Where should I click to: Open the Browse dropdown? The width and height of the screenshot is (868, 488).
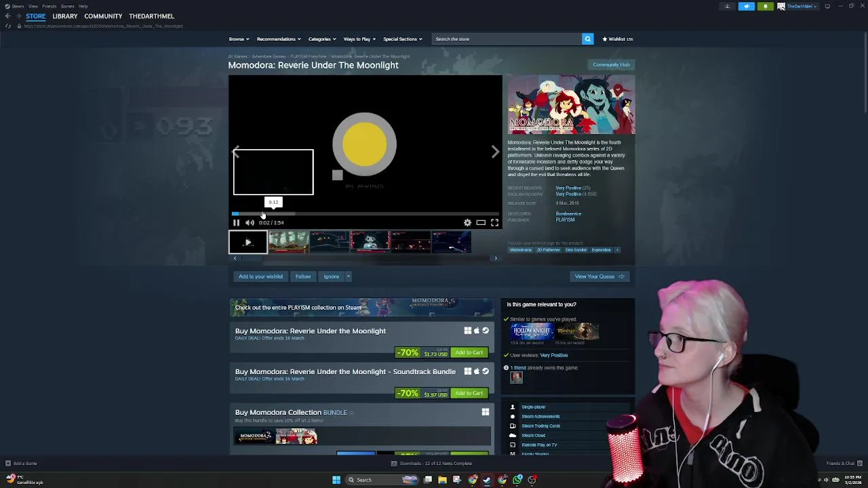pyautogui.click(x=239, y=39)
